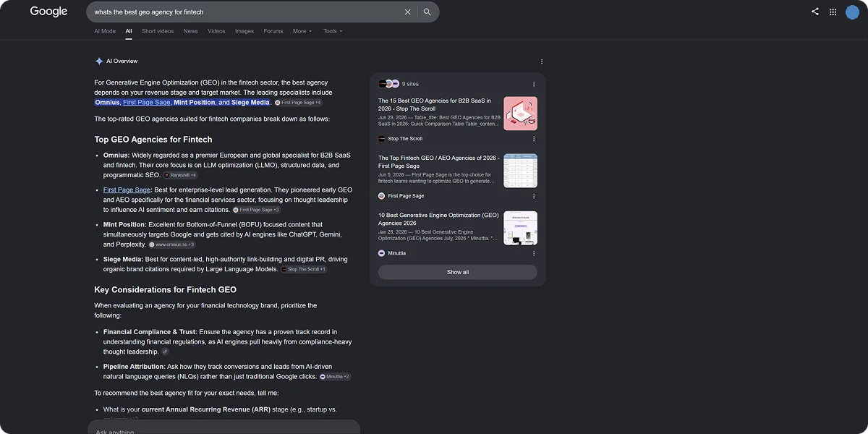868x434 pixels.
Task: Click the Minuttia +2 citation chip
Action: 335,377
